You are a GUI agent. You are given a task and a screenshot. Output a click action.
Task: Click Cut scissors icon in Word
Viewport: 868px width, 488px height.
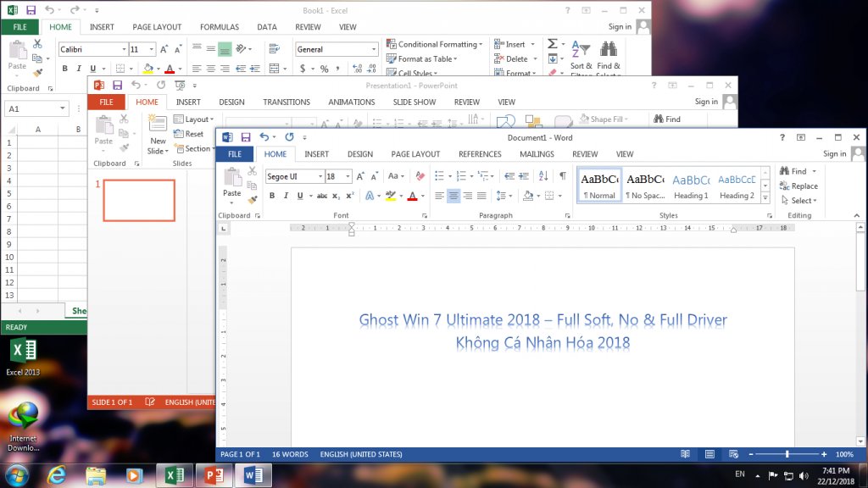tap(253, 171)
